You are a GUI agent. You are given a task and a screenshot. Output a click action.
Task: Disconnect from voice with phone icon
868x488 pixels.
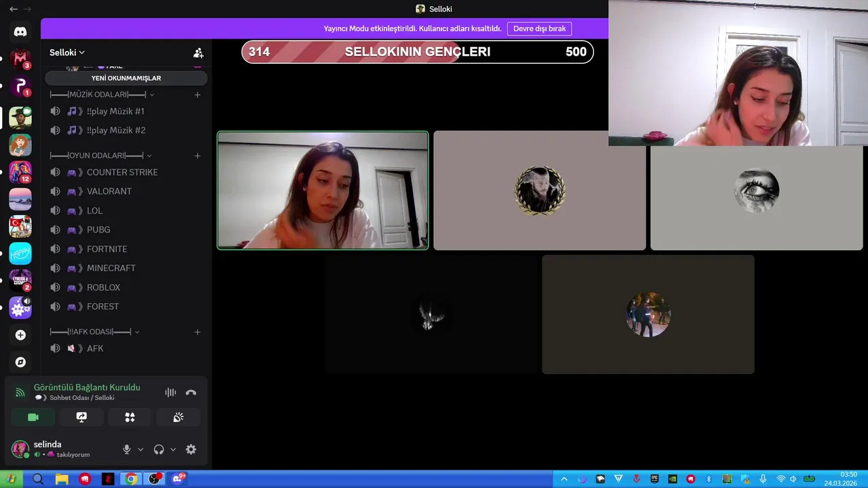191,392
